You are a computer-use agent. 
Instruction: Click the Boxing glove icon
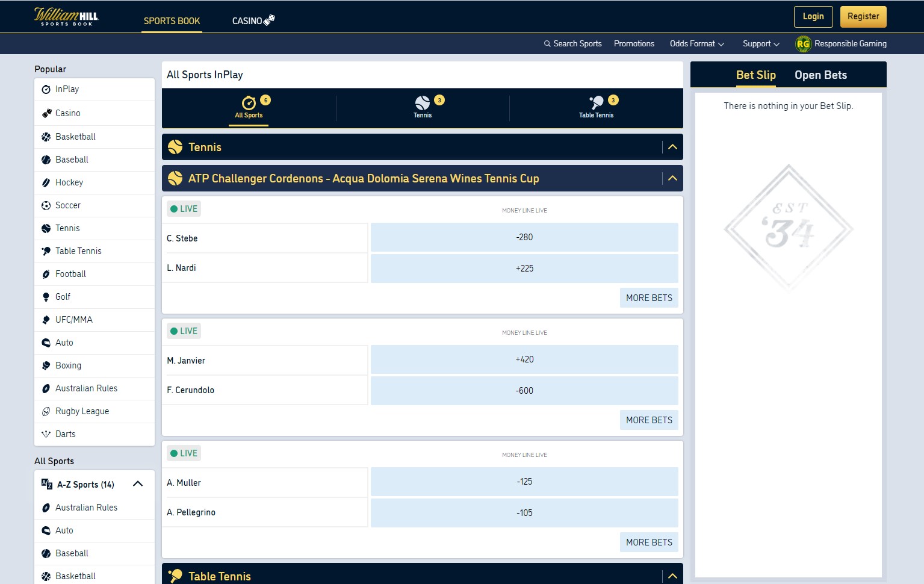point(46,365)
